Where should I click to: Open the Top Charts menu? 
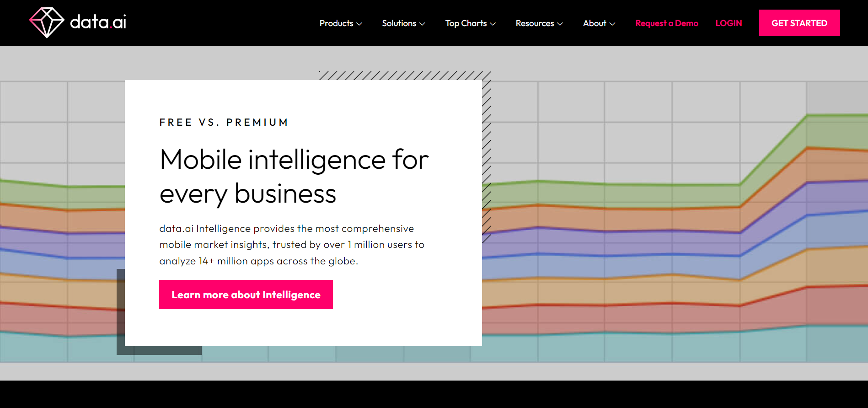(x=466, y=23)
